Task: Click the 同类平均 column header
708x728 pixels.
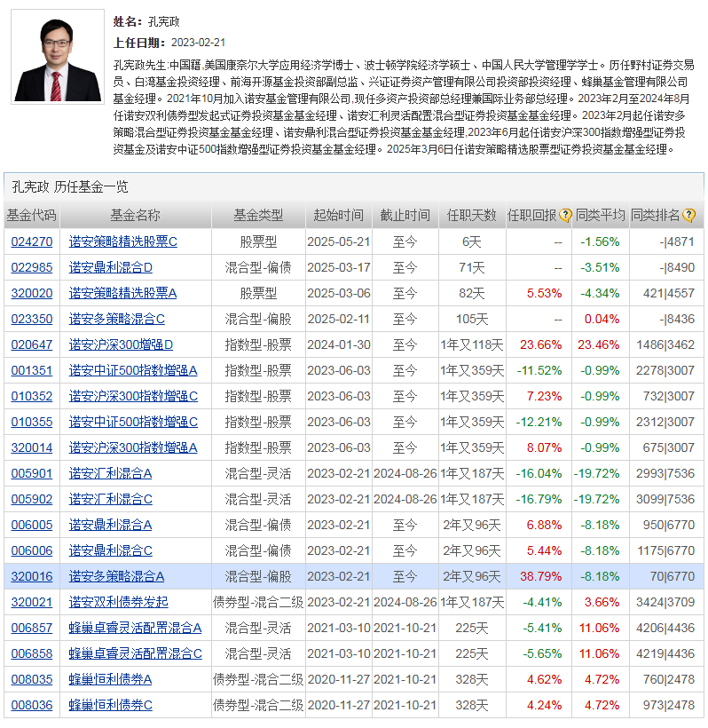Action: 601,216
